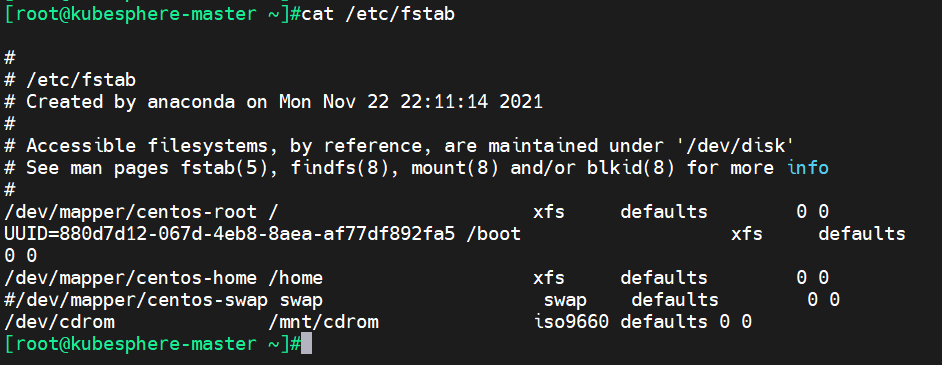This screenshot has height=365, width=942.
Task: Click 'xfs' on the centos-root line
Action: pos(548,212)
